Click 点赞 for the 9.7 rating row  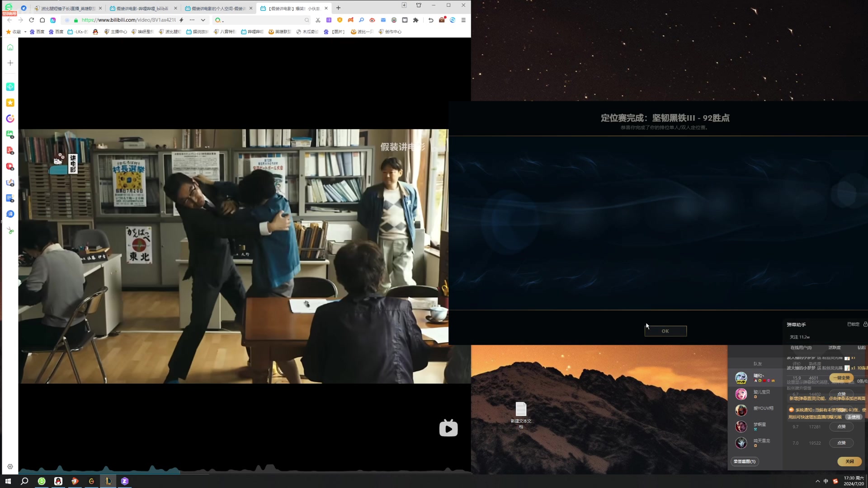[x=841, y=427]
